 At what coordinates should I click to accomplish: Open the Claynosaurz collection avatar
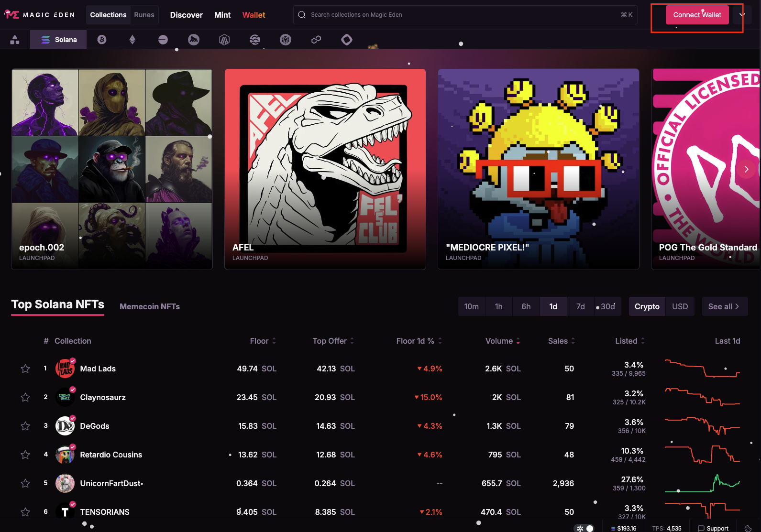click(x=65, y=397)
